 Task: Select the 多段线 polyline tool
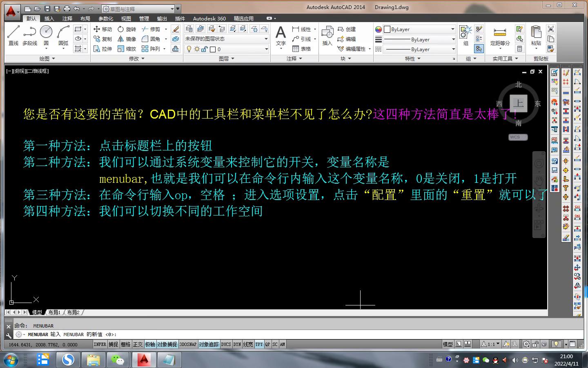(x=30, y=35)
